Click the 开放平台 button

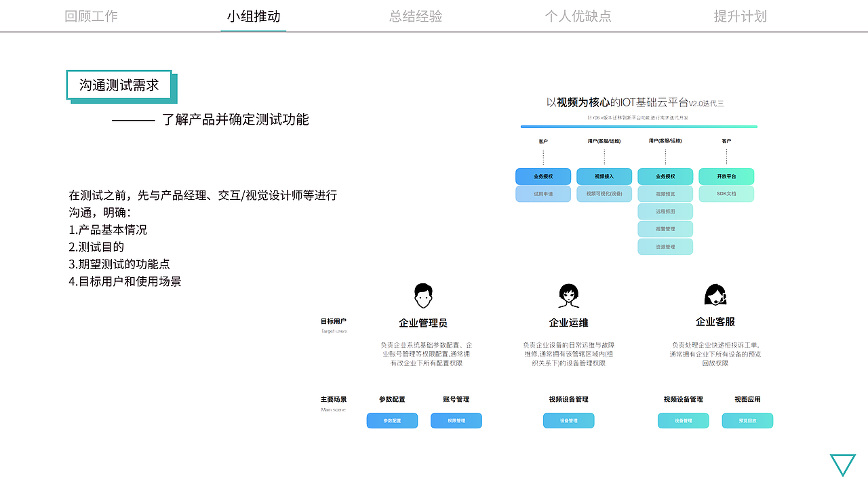tap(726, 176)
